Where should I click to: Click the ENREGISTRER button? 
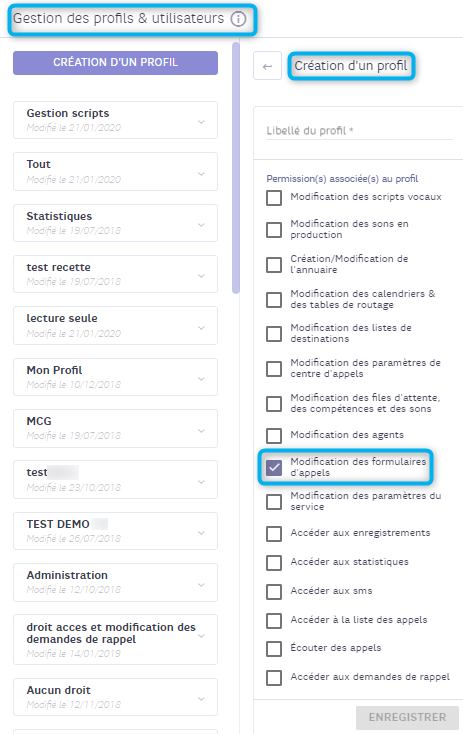pyautogui.click(x=407, y=717)
